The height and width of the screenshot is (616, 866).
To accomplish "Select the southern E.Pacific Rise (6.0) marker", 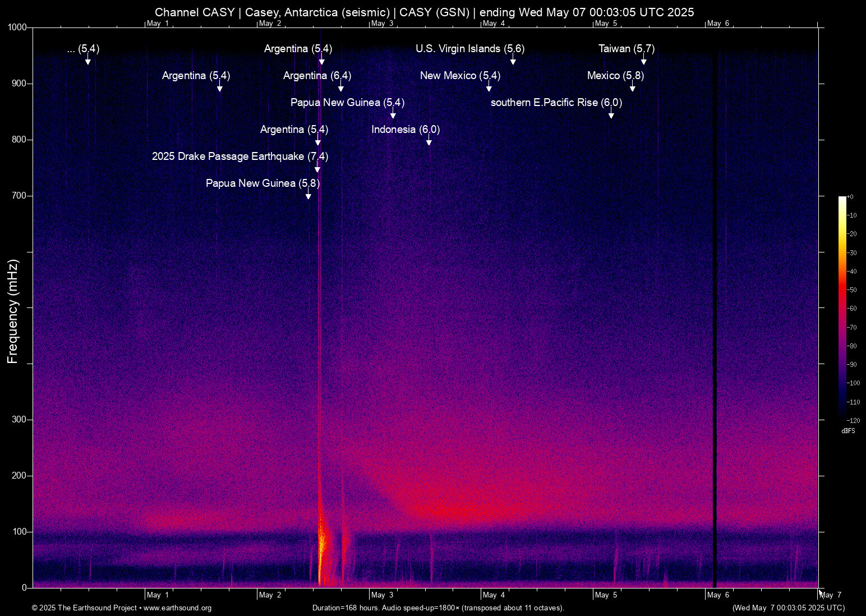I will 556,103.
